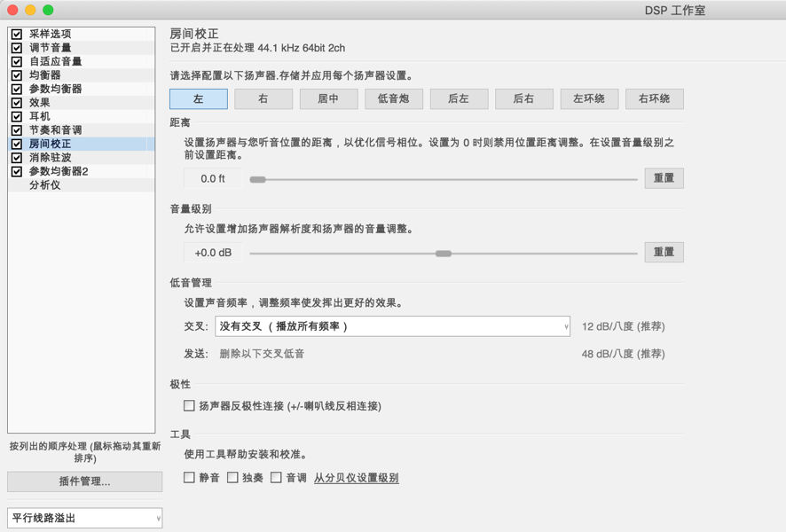
Task: Select the 居中 speaker button
Action: [328, 99]
